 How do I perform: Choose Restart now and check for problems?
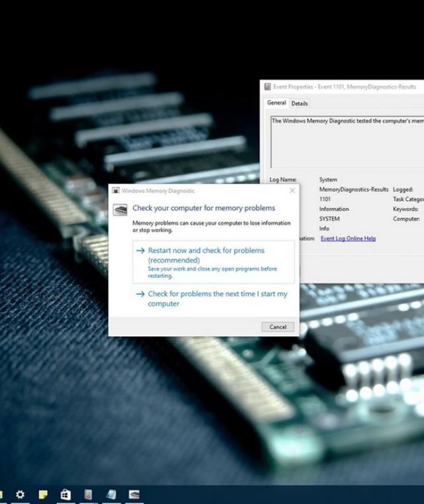213,262
